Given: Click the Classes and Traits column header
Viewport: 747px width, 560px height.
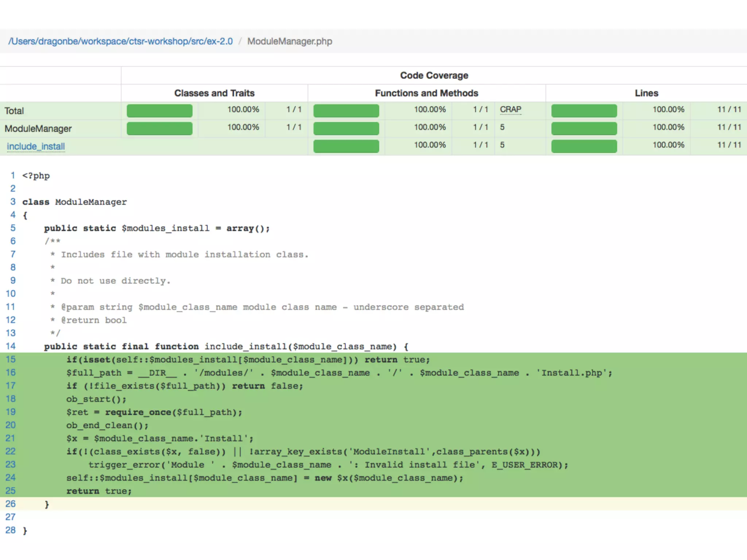Looking at the screenshot, I should [214, 93].
